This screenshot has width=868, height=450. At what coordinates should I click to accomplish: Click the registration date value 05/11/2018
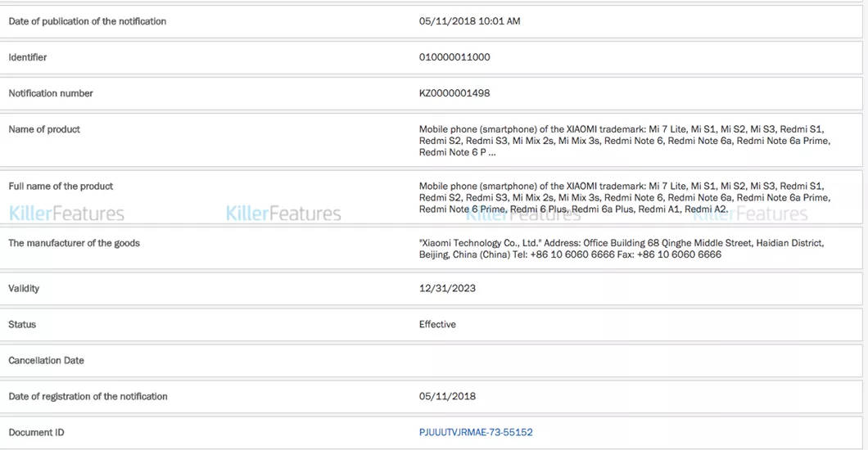[447, 397]
